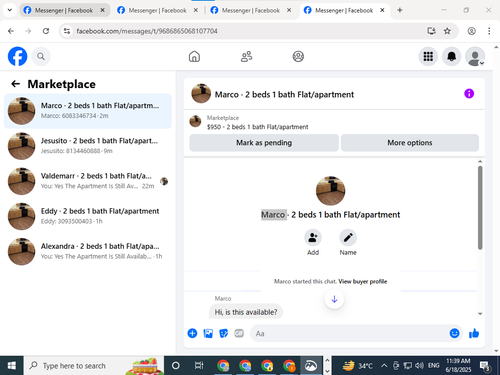
Task: Open the Eddy conversation in list
Action: [88, 216]
